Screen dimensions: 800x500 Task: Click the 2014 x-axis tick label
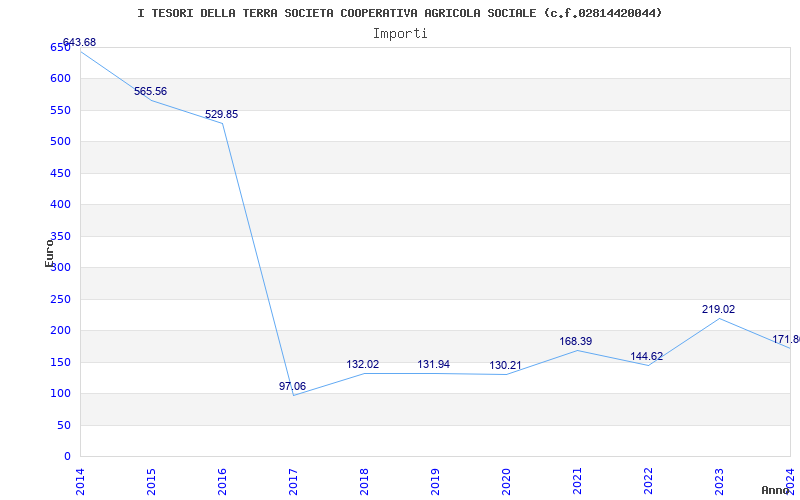(80, 481)
